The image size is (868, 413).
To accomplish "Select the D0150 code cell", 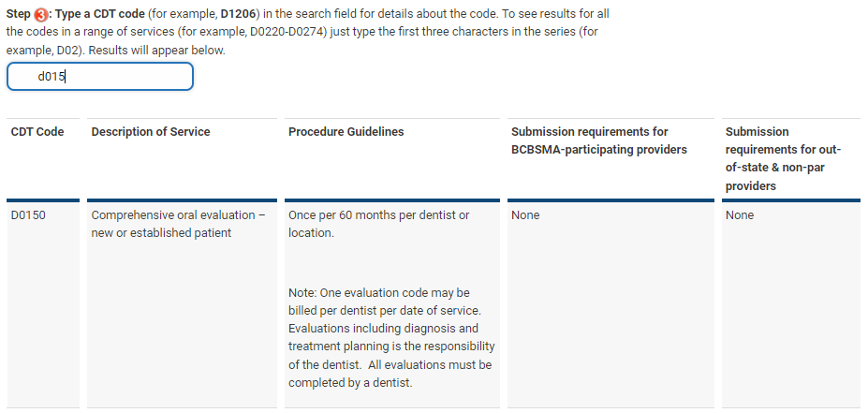I will point(28,214).
